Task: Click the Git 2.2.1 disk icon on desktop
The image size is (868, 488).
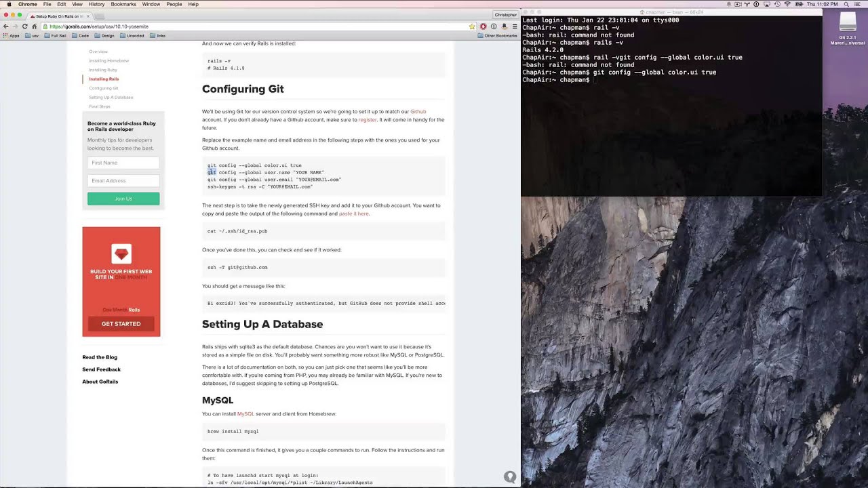Action: click(848, 22)
